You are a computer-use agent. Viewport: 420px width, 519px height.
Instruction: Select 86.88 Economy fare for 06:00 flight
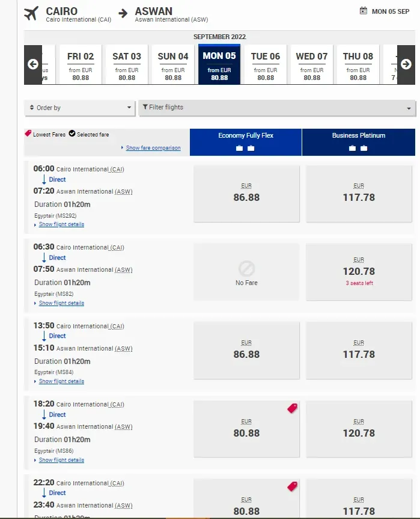(x=246, y=192)
